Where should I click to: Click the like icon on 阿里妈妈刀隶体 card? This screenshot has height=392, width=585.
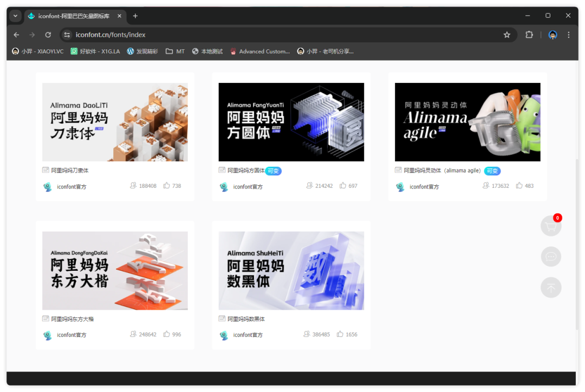[166, 185]
